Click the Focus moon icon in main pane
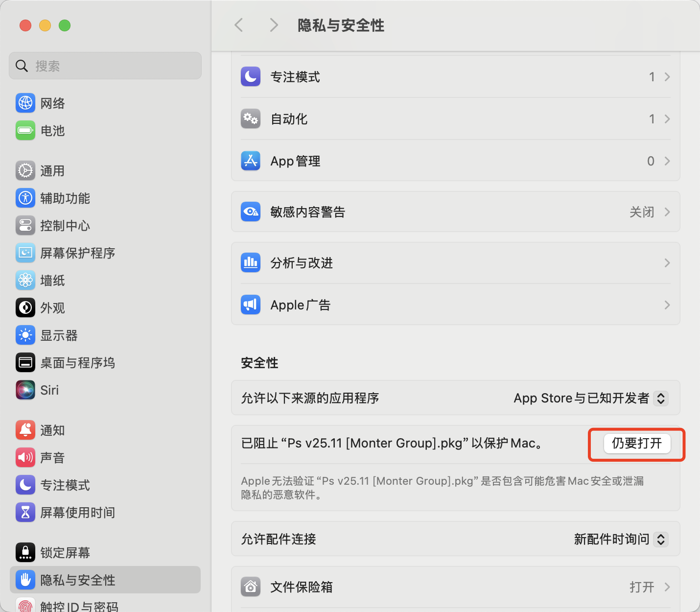700x612 pixels. (251, 77)
